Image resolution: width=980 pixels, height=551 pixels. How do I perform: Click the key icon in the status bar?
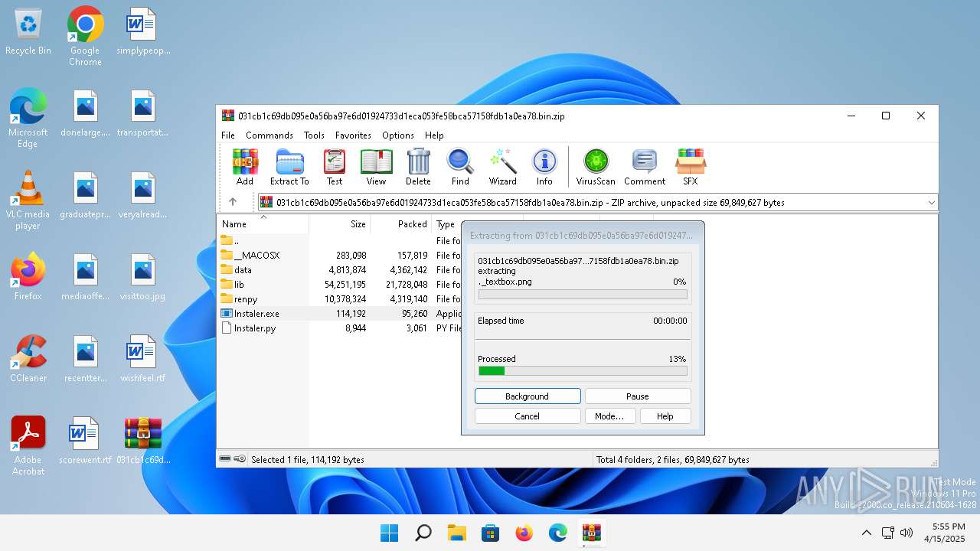[240, 459]
